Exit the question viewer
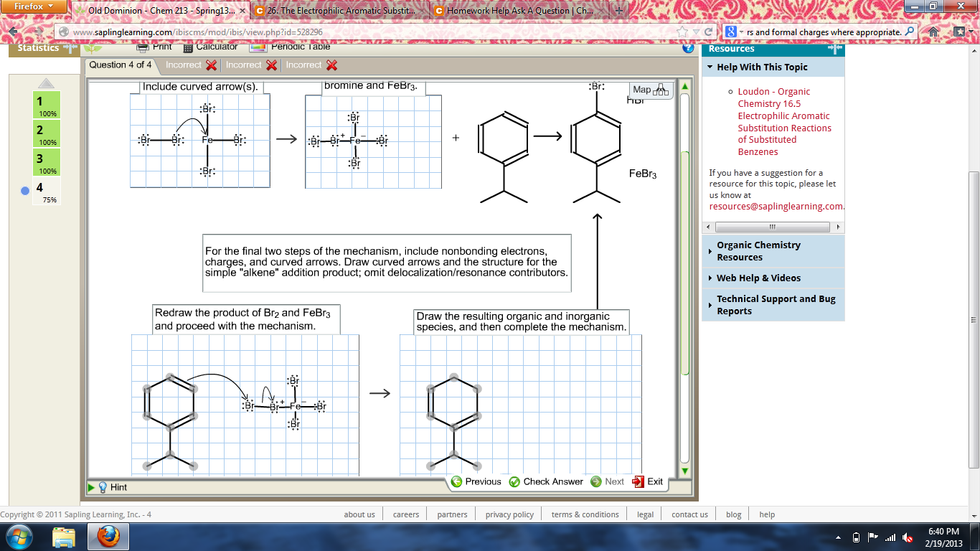This screenshot has height=551, width=980. (647, 481)
